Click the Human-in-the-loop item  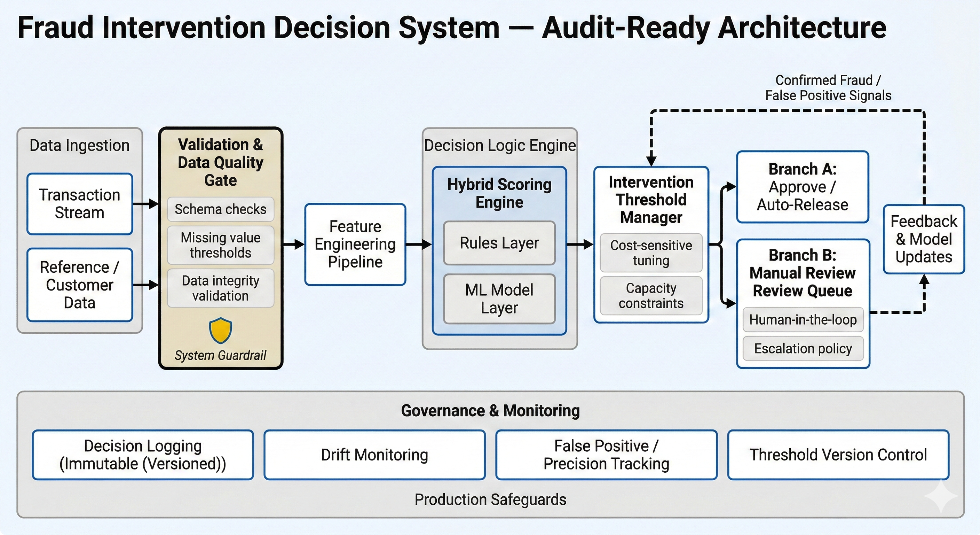click(803, 319)
